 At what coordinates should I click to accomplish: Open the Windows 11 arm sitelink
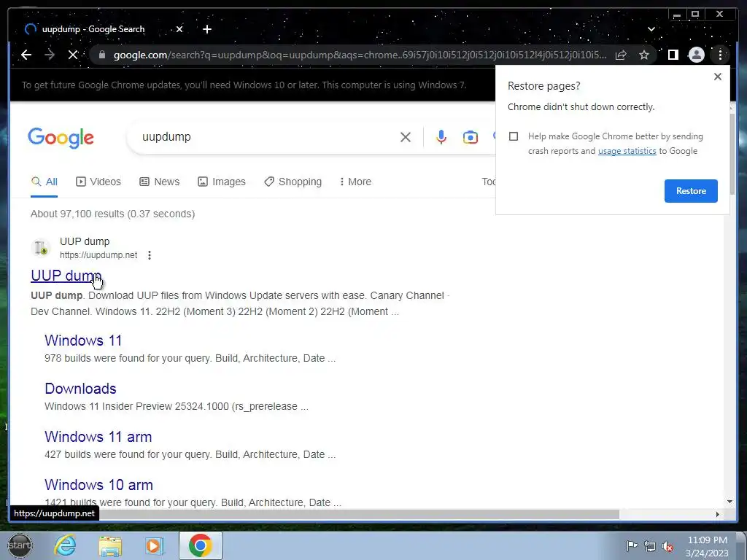[x=98, y=437]
